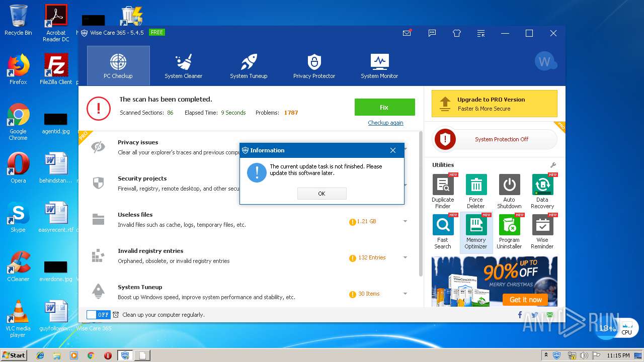Image resolution: width=644 pixels, height=362 pixels.
Task: Launch Force Deleter utility
Action: click(476, 191)
